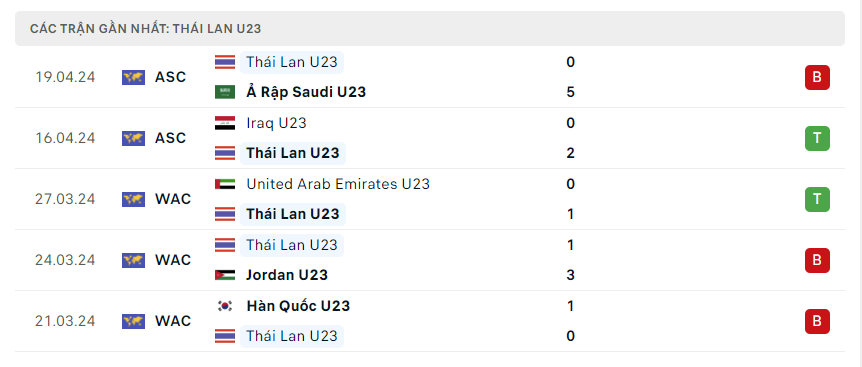Click the ASC competition icon on 19.04.24
Image resolution: width=862 pixels, height=367 pixels.
coord(133,77)
